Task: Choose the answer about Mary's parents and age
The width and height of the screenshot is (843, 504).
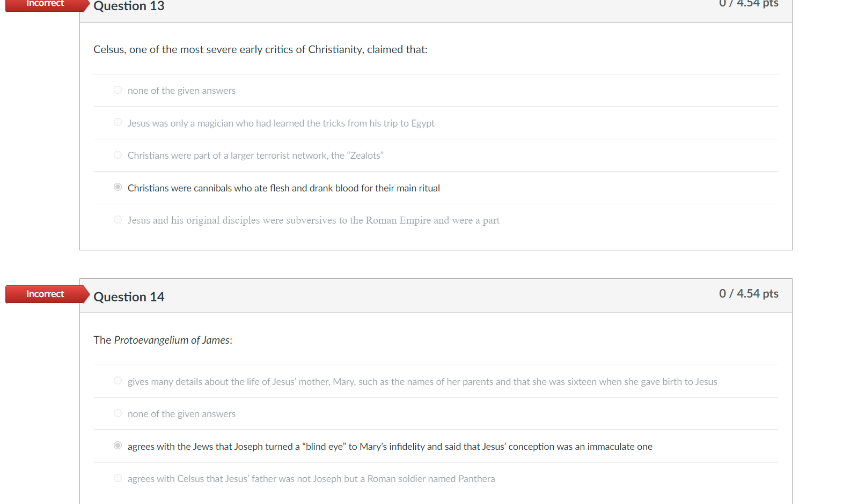Action: pos(118,381)
